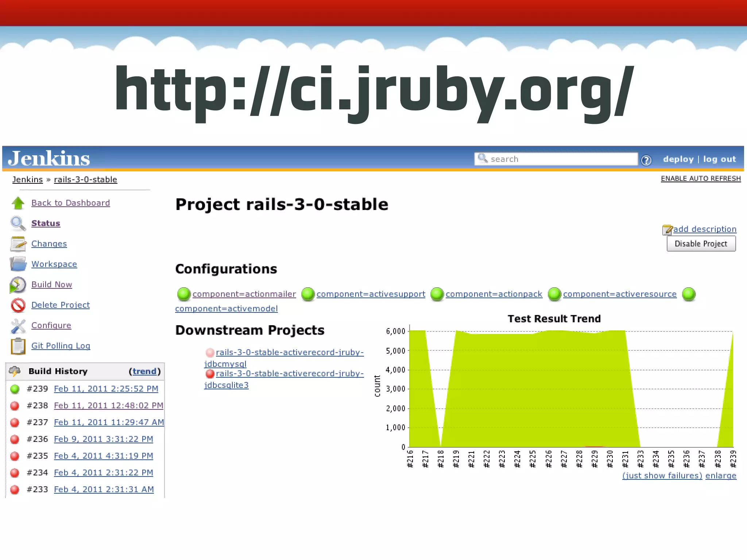The height and width of the screenshot is (560, 747).
Task: Click the Jenkins breadcrumb root
Action: 27,180
